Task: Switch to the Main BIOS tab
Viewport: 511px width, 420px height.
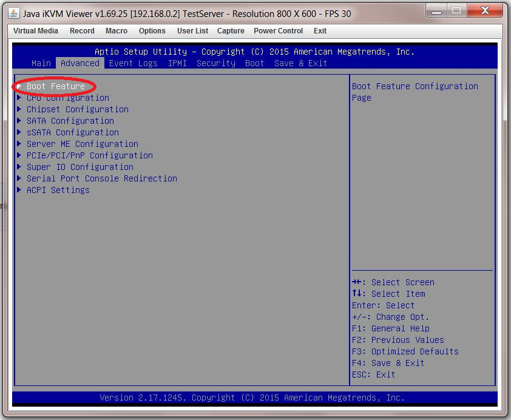Action: [41, 63]
